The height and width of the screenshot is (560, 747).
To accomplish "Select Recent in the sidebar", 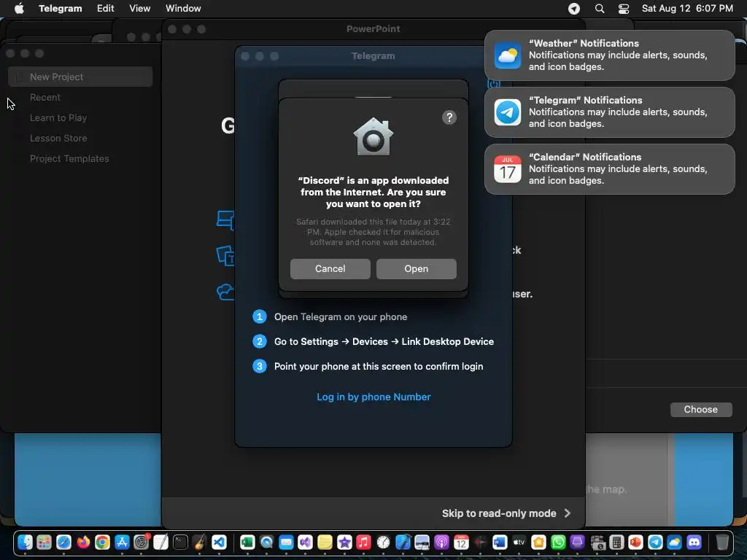I will [x=45, y=97].
